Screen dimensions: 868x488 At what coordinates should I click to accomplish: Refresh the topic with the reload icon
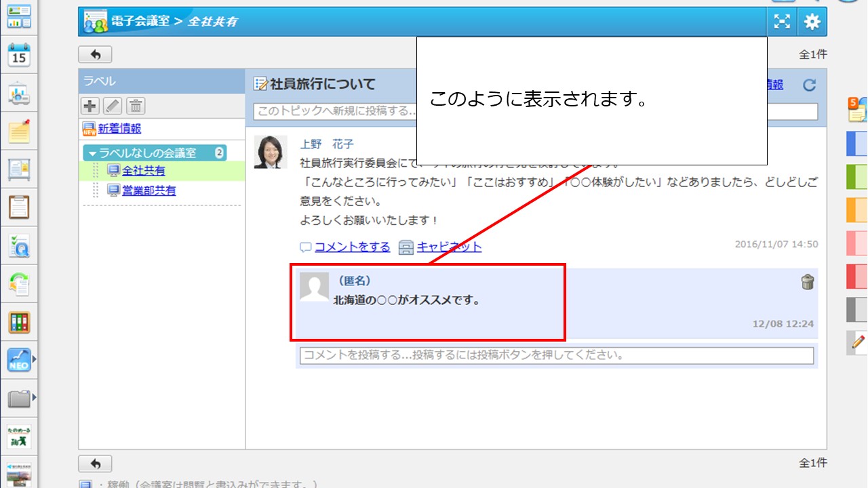coord(809,85)
